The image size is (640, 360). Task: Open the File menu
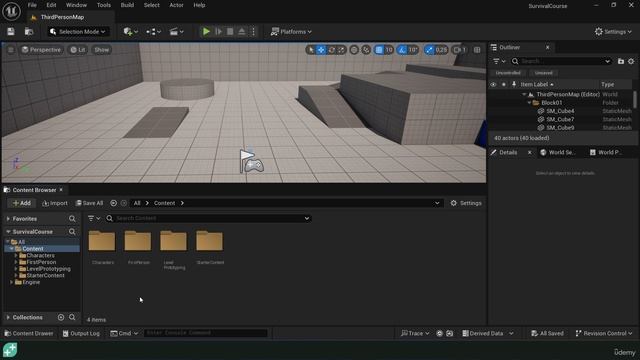point(32,5)
